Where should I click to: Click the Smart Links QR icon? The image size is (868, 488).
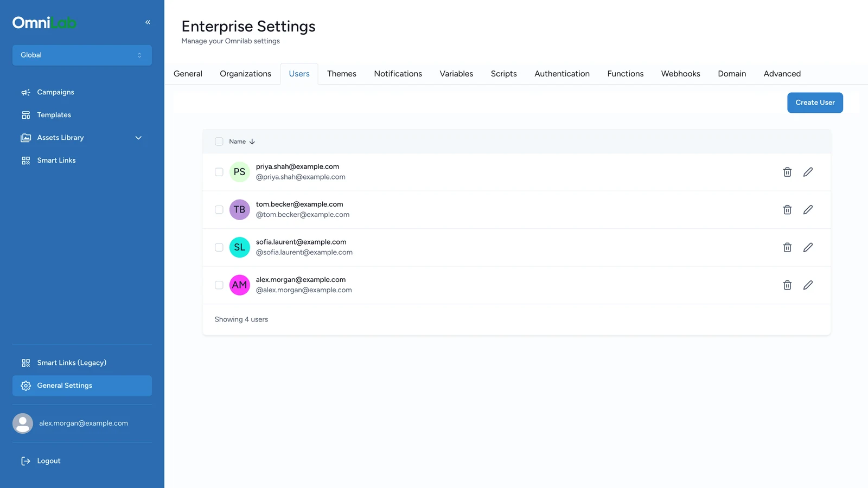click(x=25, y=160)
